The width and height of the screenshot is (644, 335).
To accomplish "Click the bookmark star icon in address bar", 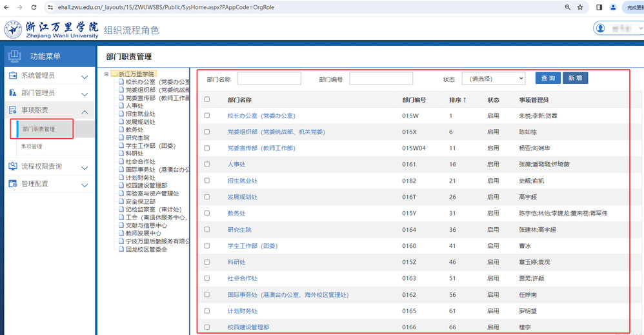I will (x=580, y=7).
